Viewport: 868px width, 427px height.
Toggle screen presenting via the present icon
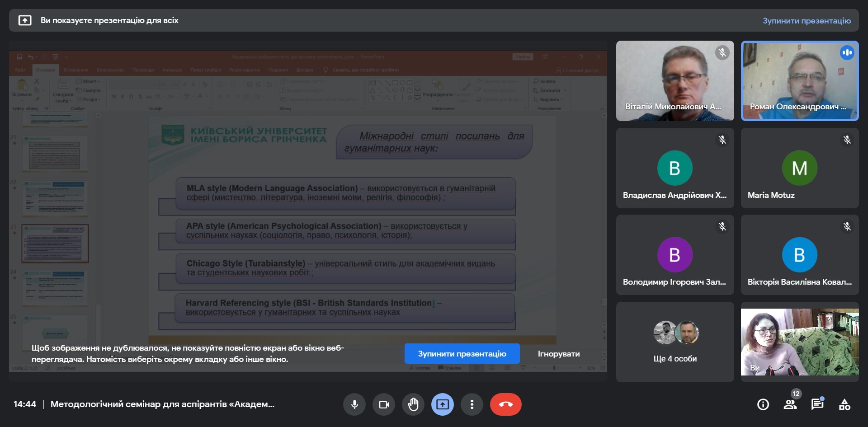coord(443,404)
